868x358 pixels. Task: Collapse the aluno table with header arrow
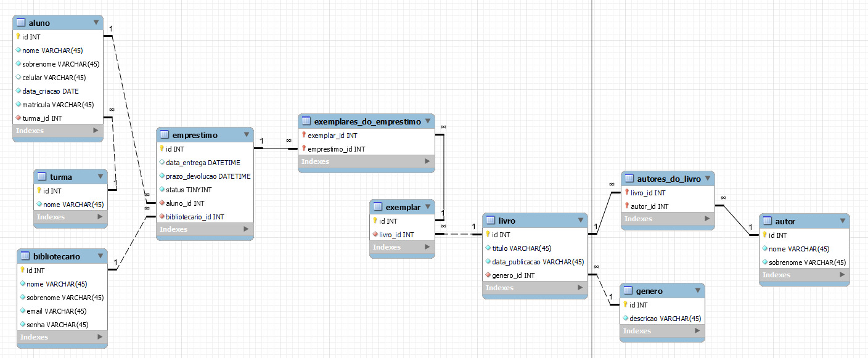96,23
